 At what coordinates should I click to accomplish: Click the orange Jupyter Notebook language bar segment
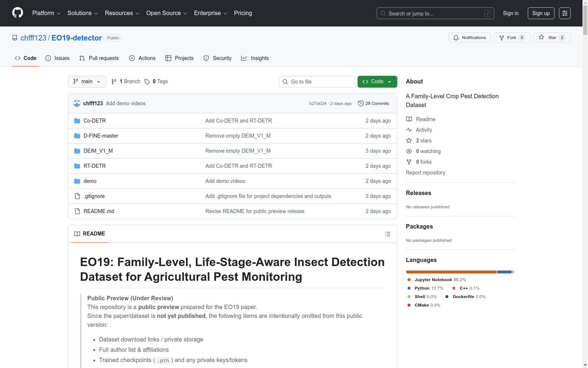point(451,272)
